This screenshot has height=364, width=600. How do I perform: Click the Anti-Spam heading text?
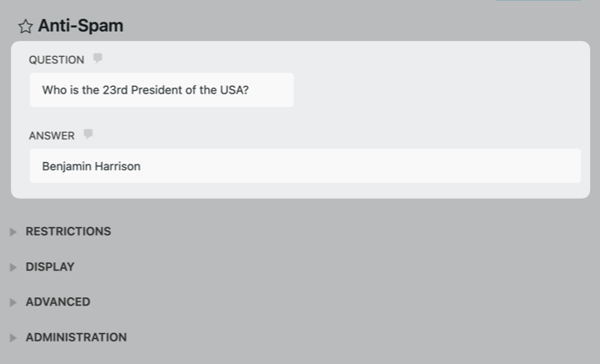[80, 26]
